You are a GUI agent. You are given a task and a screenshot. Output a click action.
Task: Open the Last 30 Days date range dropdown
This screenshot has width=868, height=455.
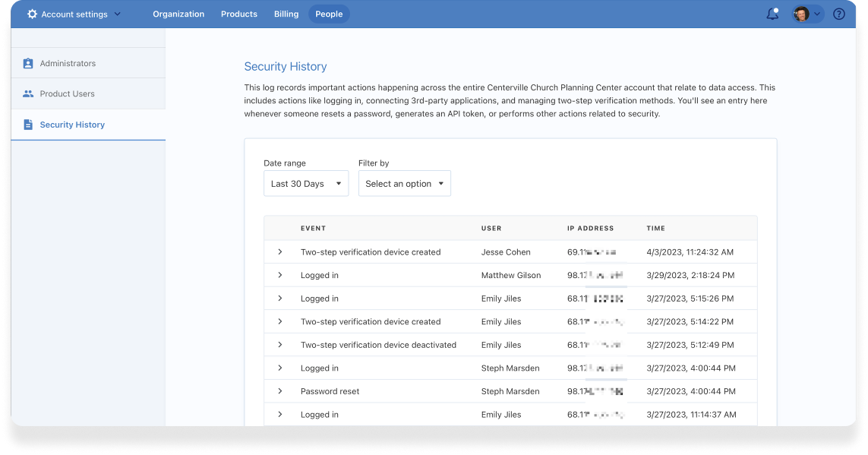[x=306, y=184]
